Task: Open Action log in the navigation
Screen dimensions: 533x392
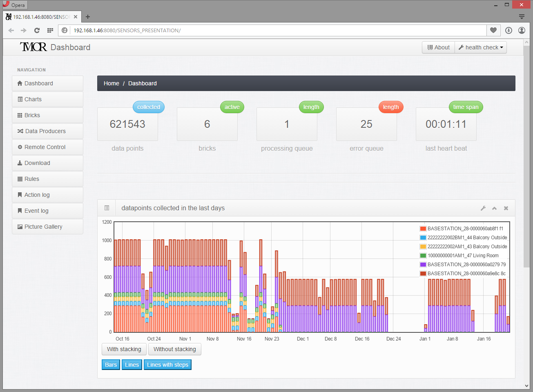Action: coord(47,195)
